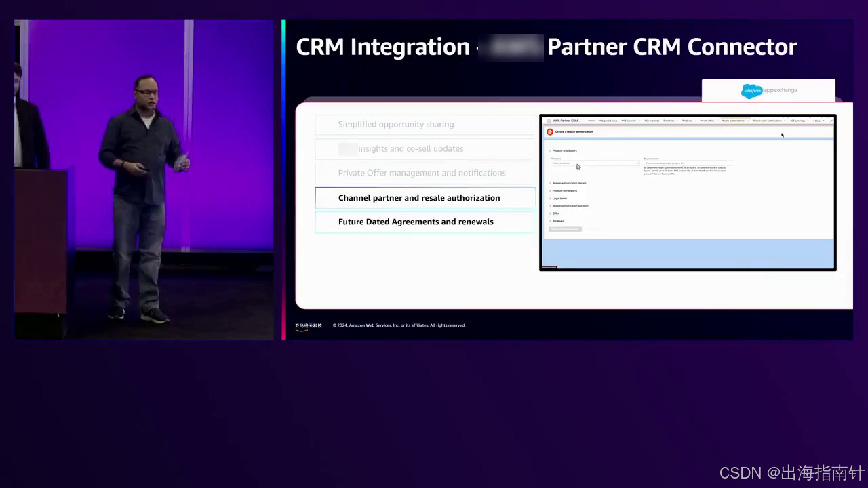Expand the Offer section

coord(555,213)
